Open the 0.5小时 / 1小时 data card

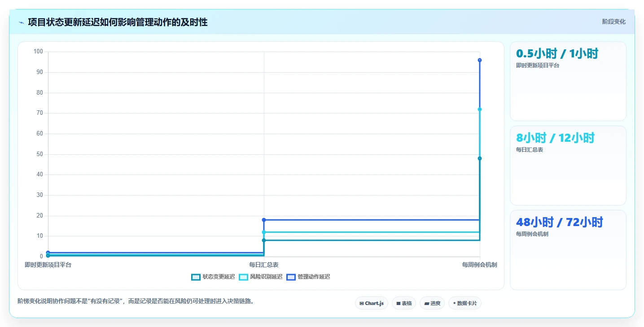(x=568, y=81)
